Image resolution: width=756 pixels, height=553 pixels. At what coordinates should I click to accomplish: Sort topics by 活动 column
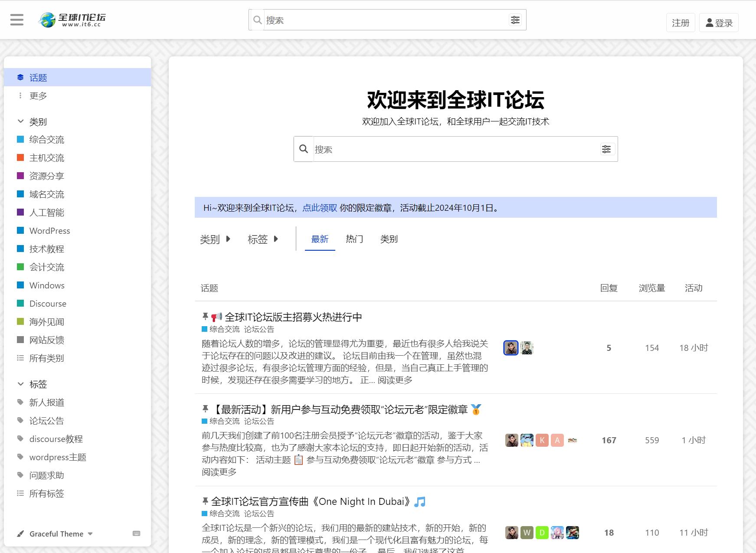694,288
